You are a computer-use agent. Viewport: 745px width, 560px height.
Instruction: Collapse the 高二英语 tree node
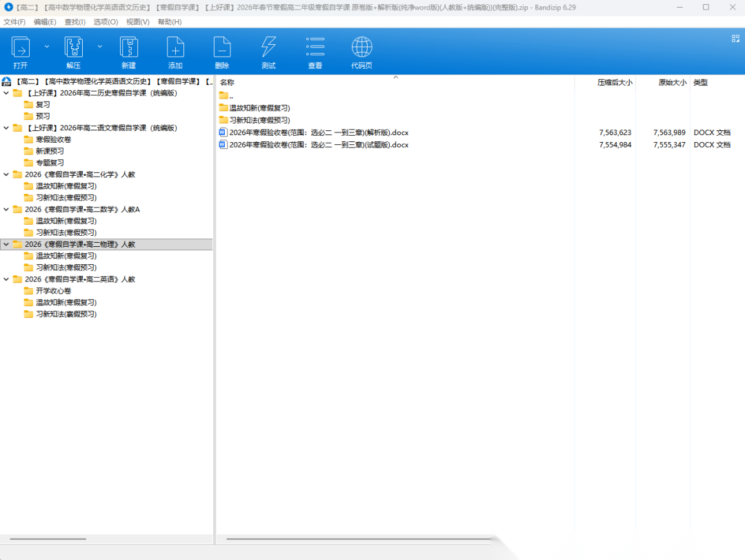(7, 279)
